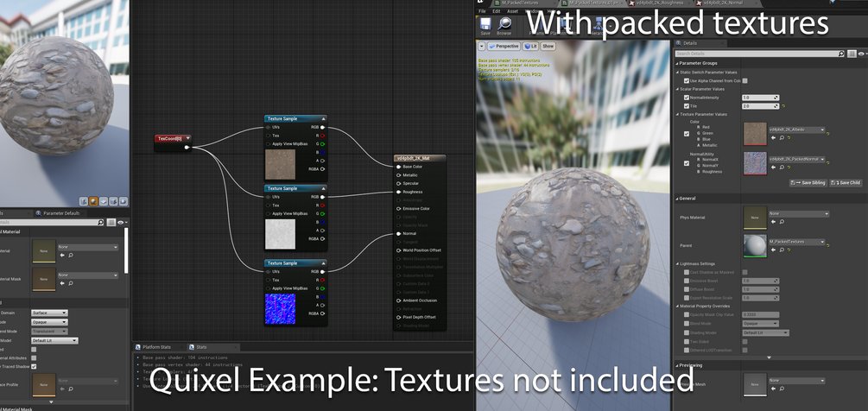Reset Albedo texture using yellow arrow
The width and height of the screenshot is (868, 411).
coord(789,138)
